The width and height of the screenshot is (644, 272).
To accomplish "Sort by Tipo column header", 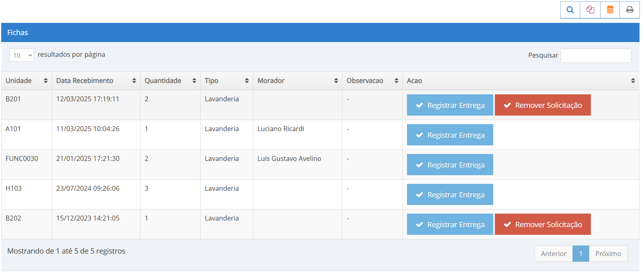I will coord(226,81).
